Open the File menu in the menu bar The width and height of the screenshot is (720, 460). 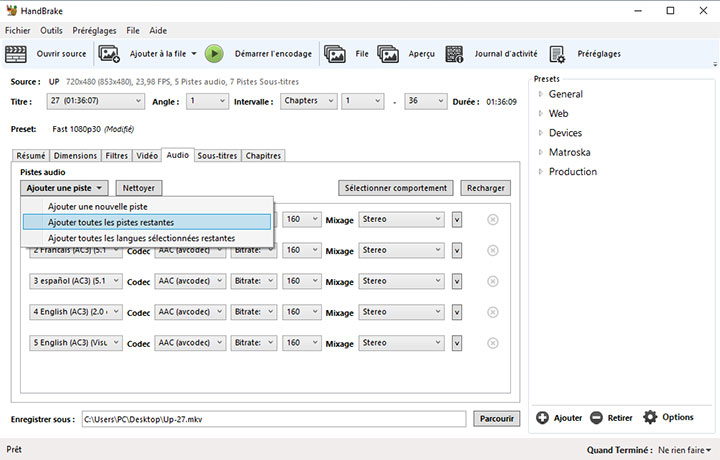click(x=133, y=31)
